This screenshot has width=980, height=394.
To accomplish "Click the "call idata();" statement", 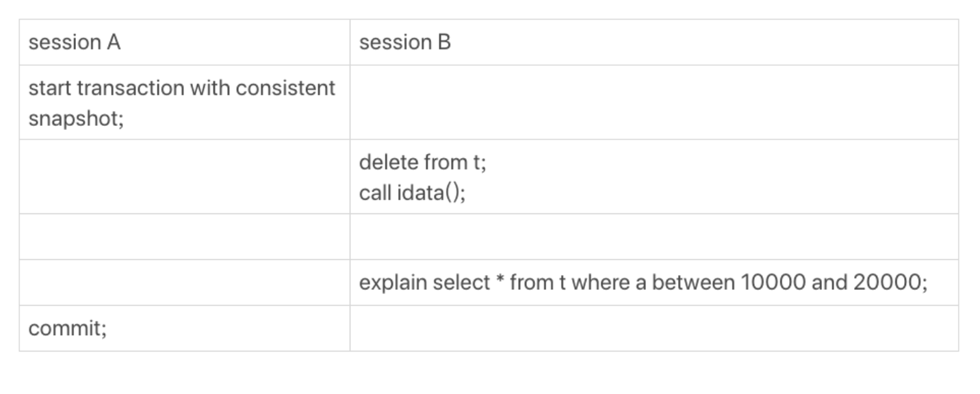I will click(413, 192).
